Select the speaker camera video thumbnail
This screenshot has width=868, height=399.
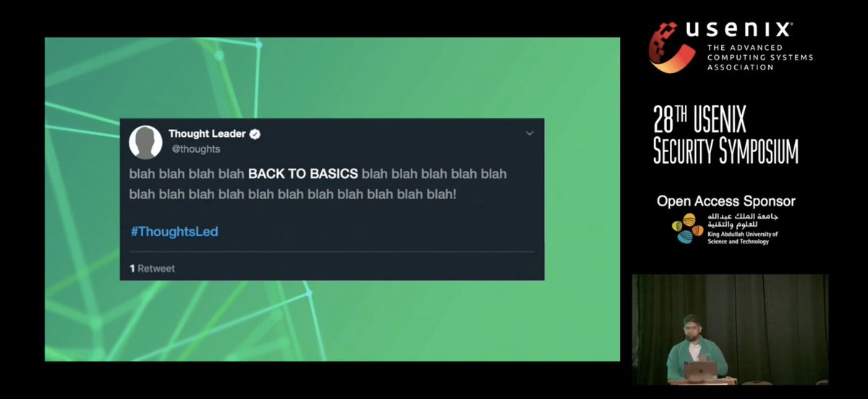click(730, 329)
